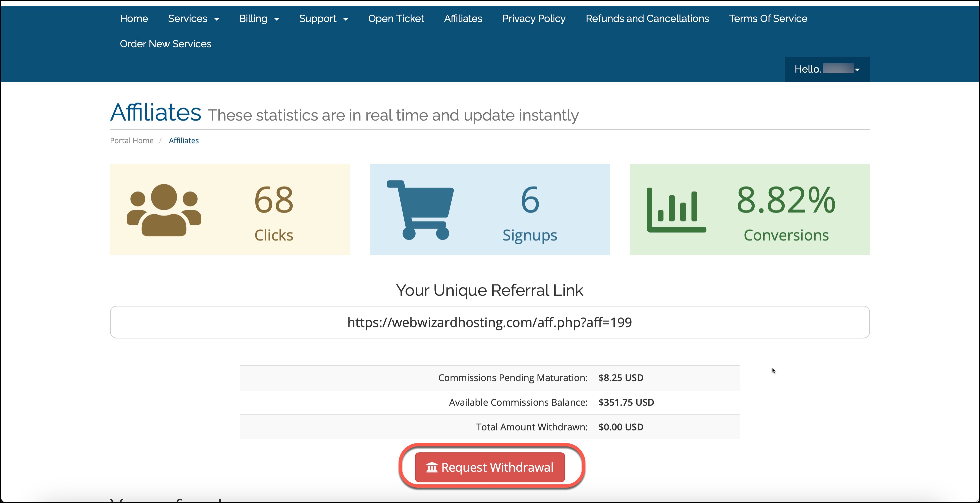View Terms Of Service page
This screenshot has height=503, width=980.
coord(768,19)
